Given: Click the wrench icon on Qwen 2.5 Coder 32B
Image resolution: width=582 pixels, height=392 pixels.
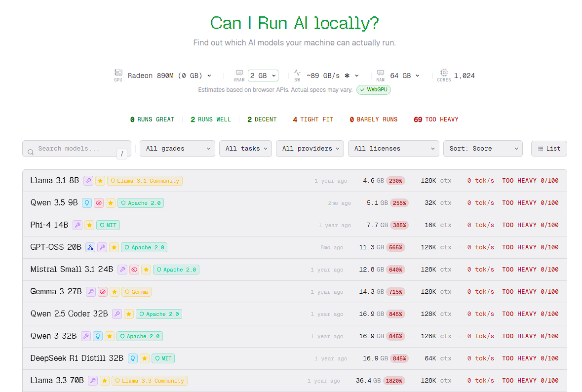Looking at the screenshot, I should [117, 314].
